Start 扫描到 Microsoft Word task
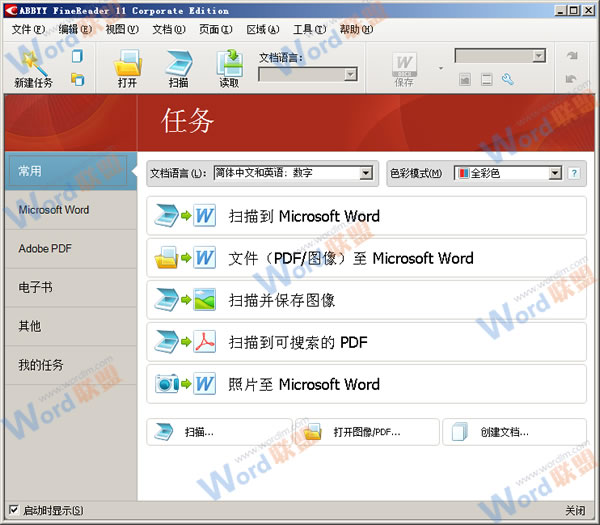This screenshot has height=525, width=600. click(x=366, y=216)
